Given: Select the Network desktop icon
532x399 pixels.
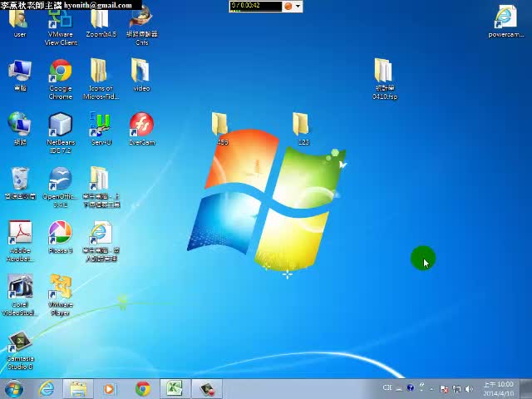Looking at the screenshot, I should point(20,129).
